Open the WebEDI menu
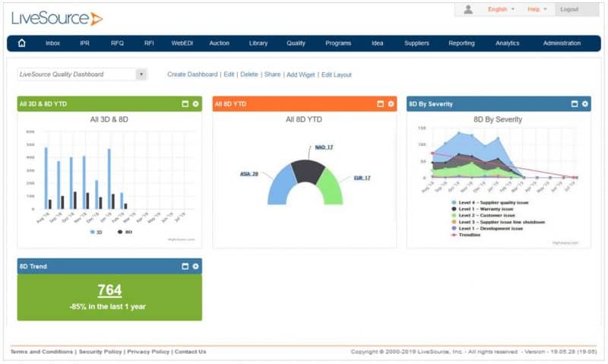This screenshot has width=608, height=364. (x=182, y=43)
